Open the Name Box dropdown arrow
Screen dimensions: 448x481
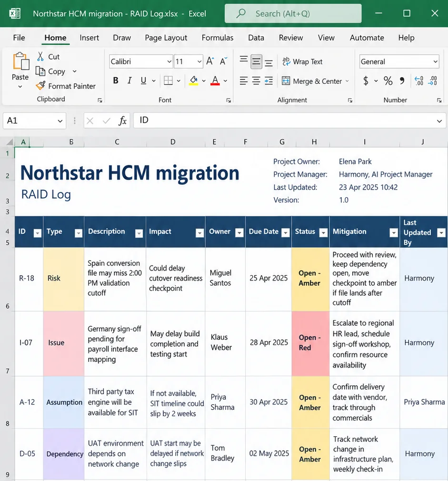60,121
